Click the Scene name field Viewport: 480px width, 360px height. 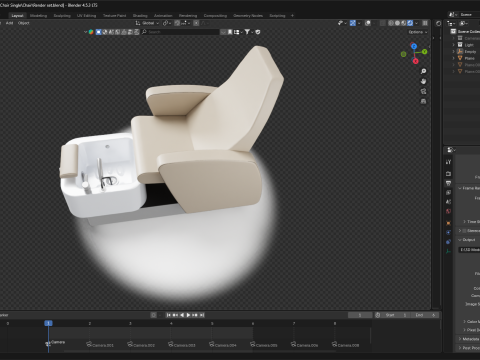469,15
